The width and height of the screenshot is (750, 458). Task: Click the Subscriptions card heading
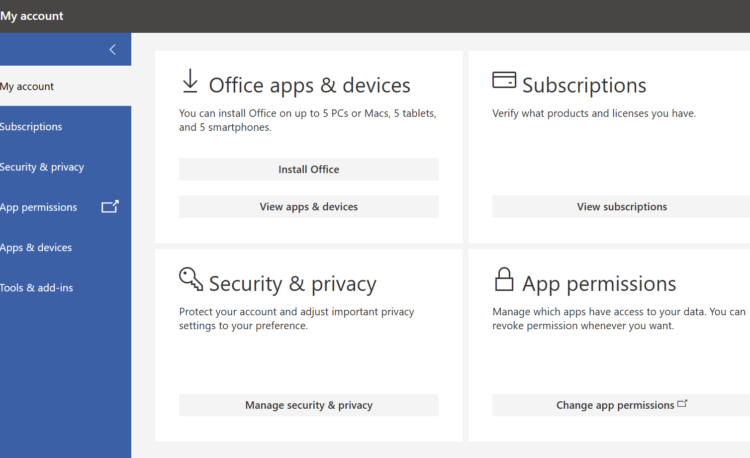(x=584, y=85)
